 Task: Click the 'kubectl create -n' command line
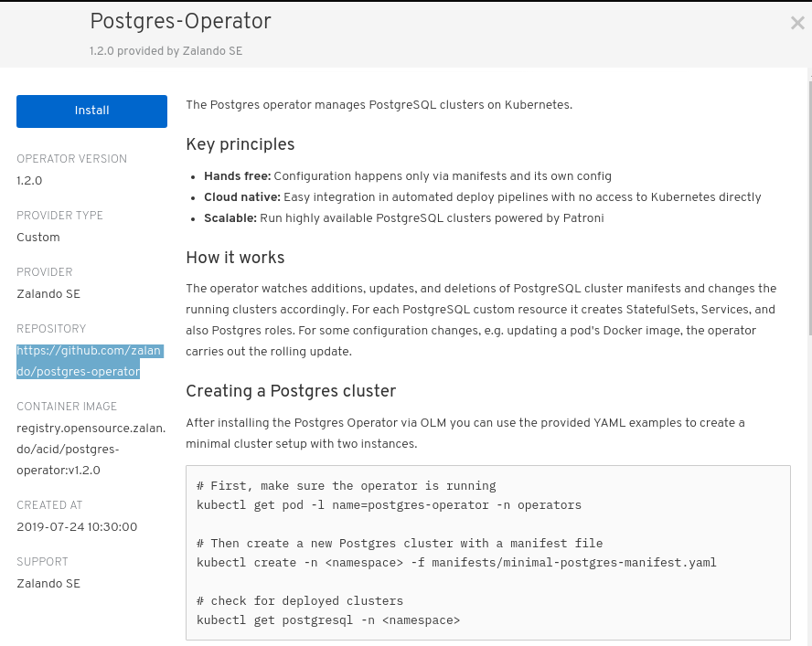click(x=456, y=563)
